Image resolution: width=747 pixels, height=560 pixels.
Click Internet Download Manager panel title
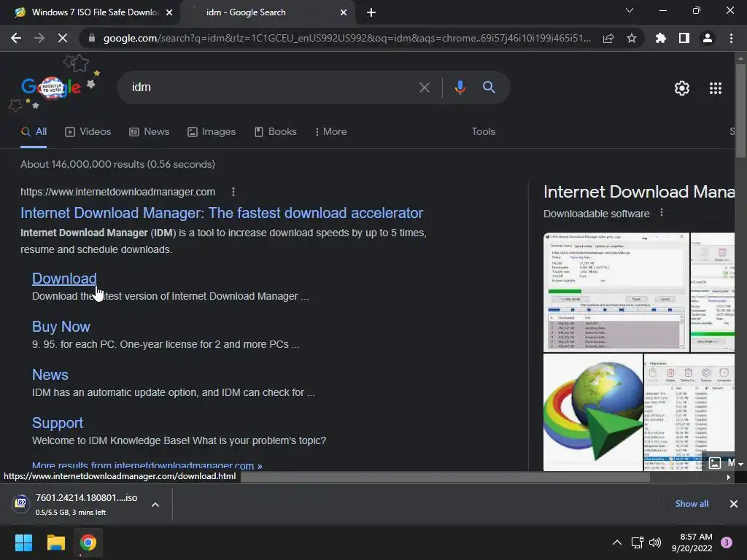[x=639, y=192]
